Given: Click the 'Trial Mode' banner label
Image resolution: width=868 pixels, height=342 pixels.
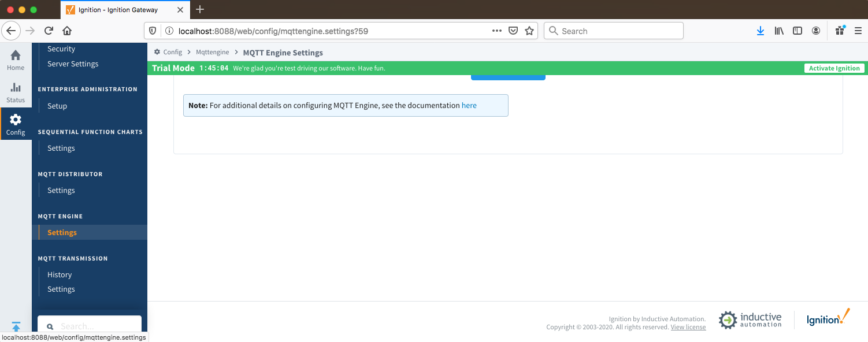Looking at the screenshot, I should (x=173, y=68).
